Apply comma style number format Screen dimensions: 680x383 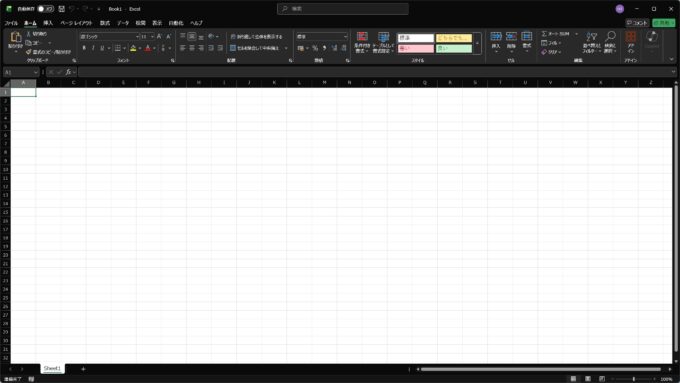324,48
